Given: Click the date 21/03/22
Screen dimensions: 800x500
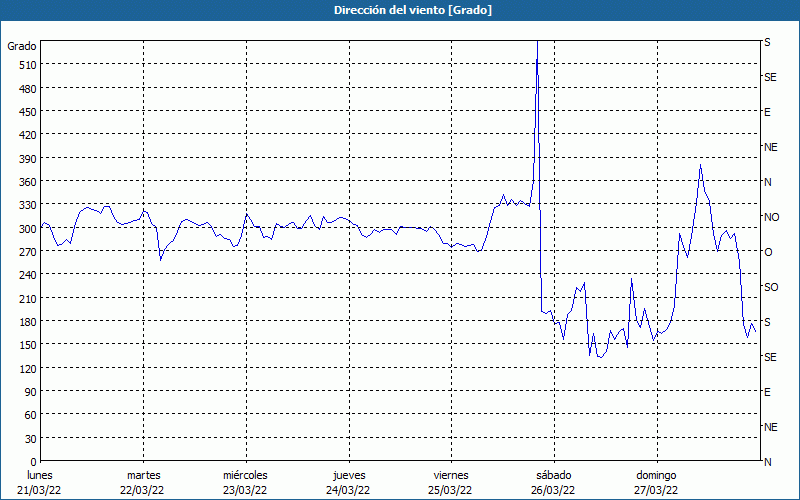Looking at the screenshot, I should 39,490.
